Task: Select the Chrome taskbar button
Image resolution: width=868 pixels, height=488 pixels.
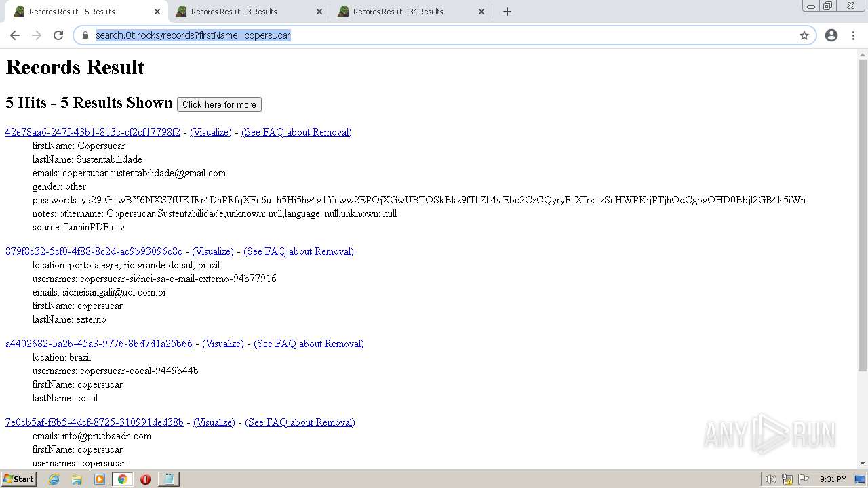Action: tap(122, 479)
